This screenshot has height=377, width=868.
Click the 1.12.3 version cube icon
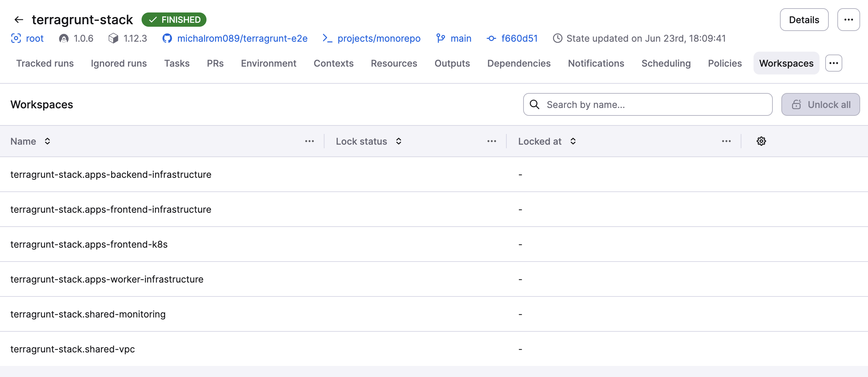[x=113, y=38]
